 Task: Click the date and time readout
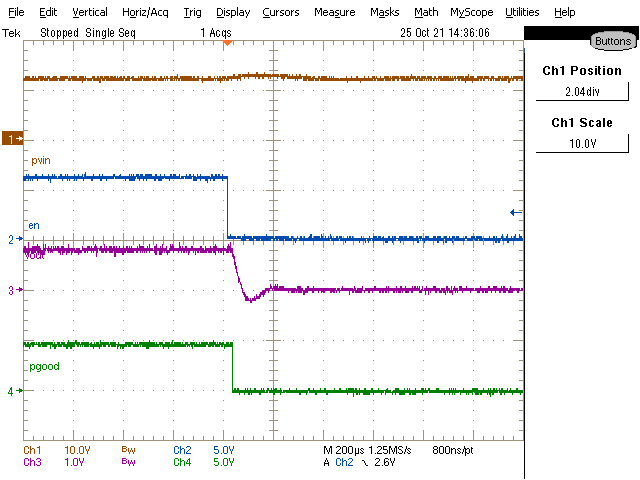(444, 33)
